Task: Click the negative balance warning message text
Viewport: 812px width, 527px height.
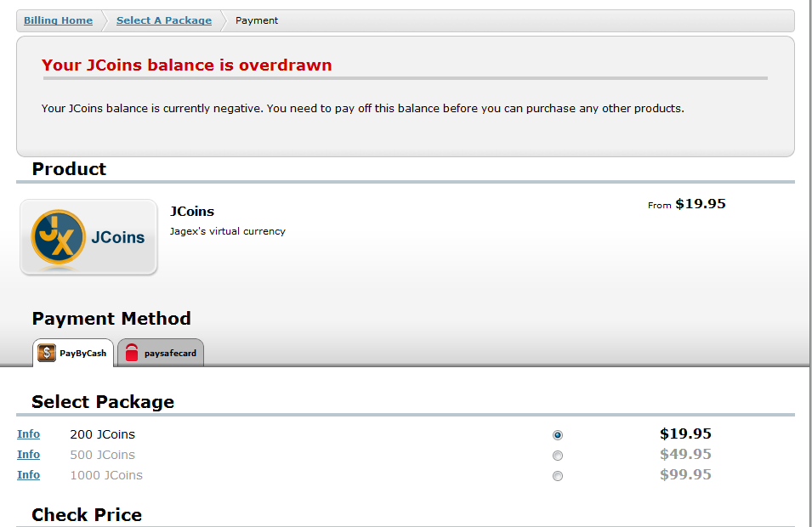Action: pos(362,109)
